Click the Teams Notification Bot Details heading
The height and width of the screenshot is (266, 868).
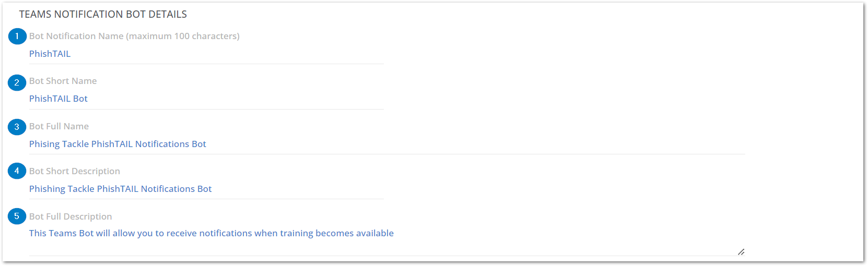tap(103, 15)
